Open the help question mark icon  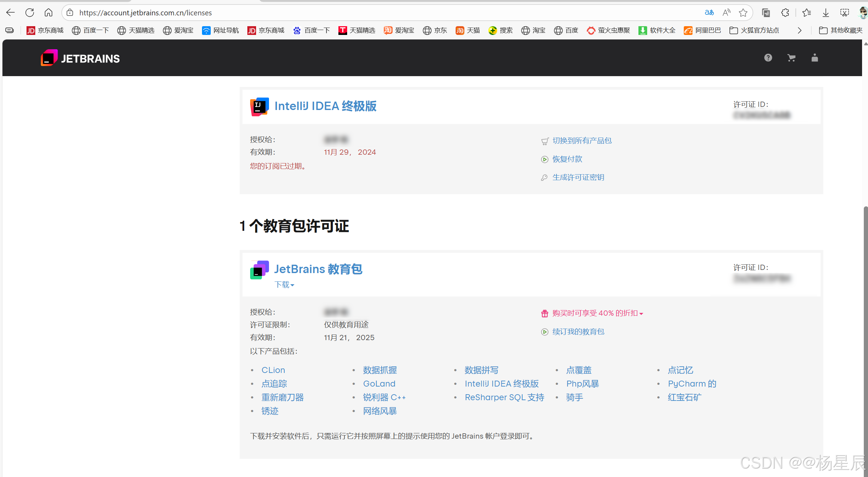(x=768, y=58)
